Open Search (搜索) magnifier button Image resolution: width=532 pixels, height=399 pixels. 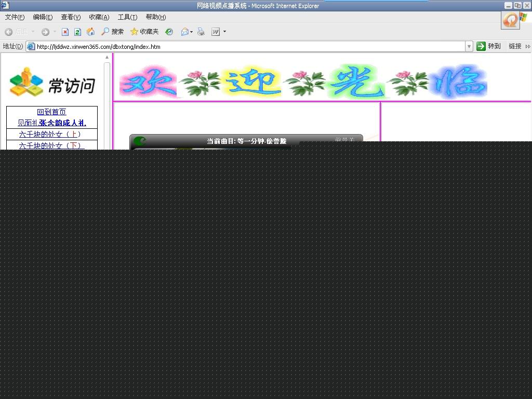112,32
